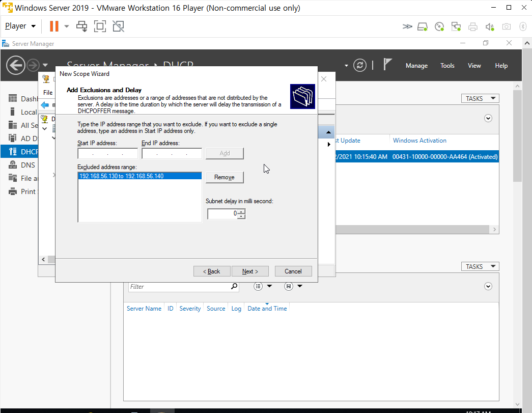Open the Manage menu
Image resolution: width=532 pixels, height=413 pixels.
click(416, 66)
